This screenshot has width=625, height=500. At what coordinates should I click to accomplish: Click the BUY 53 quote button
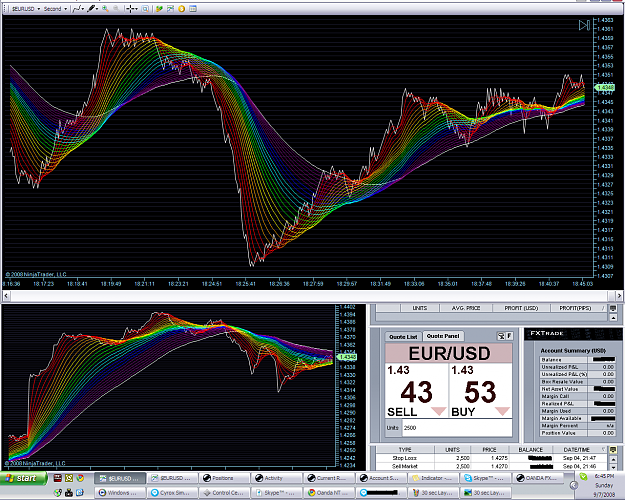click(x=480, y=391)
